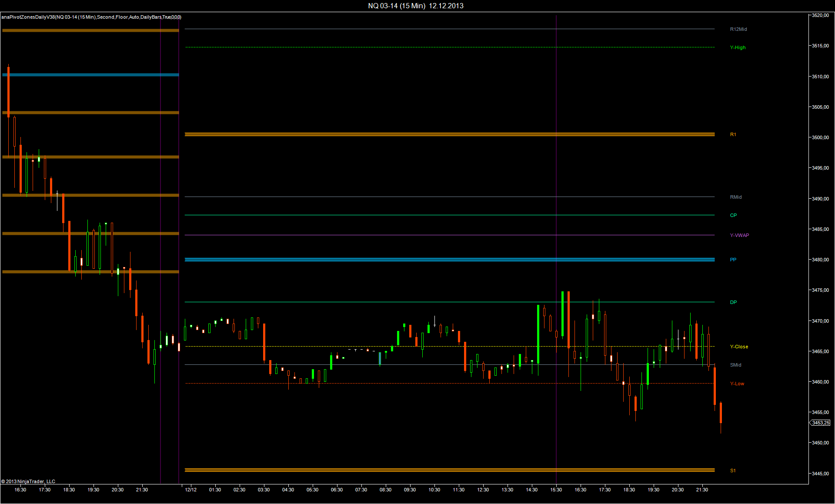Select the green CP label
Viewport: 835px width, 504px height.
[733, 215]
